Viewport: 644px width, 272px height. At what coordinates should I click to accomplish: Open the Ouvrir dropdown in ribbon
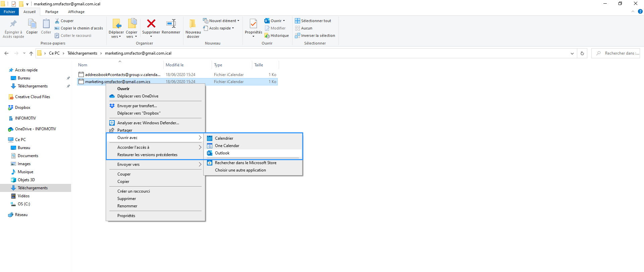[x=275, y=21]
